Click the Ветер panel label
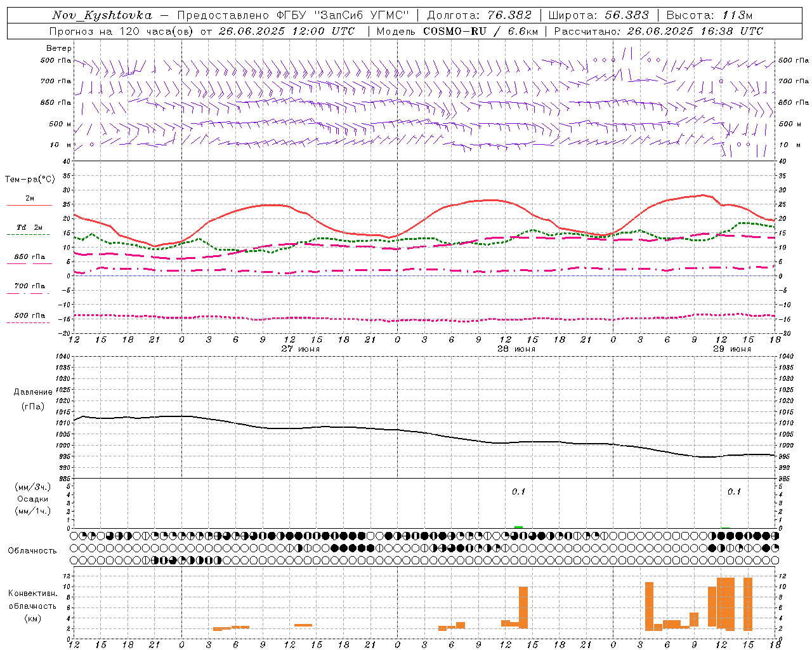The image size is (812, 650). (x=59, y=48)
